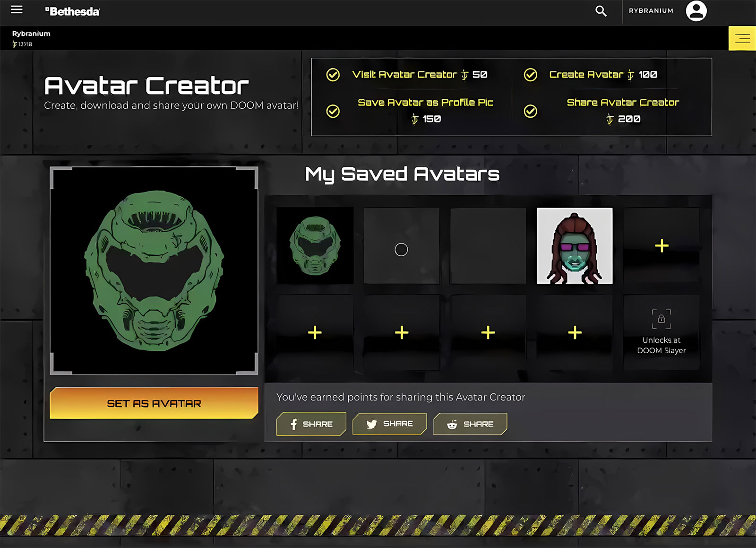Click the Create Avatar checkmark
This screenshot has height=548, width=756.
pyautogui.click(x=531, y=75)
